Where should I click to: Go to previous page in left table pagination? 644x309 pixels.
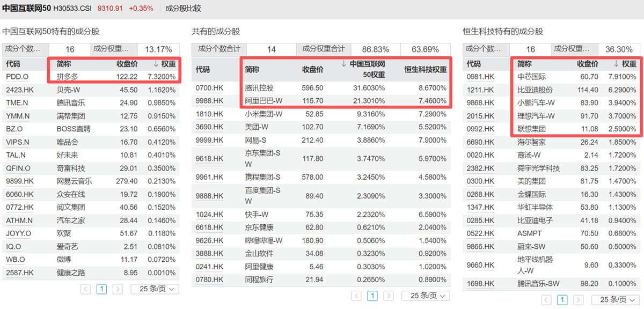(85, 289)
